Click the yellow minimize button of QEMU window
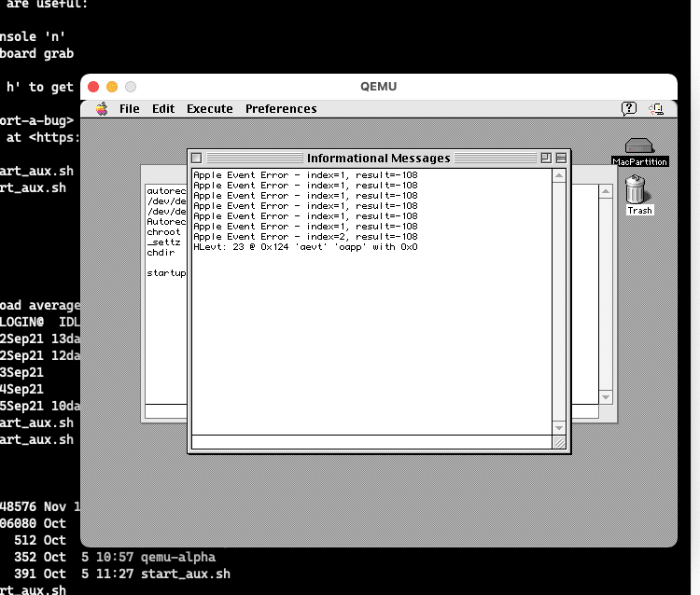700x595 pixels. tap(112, 87)
